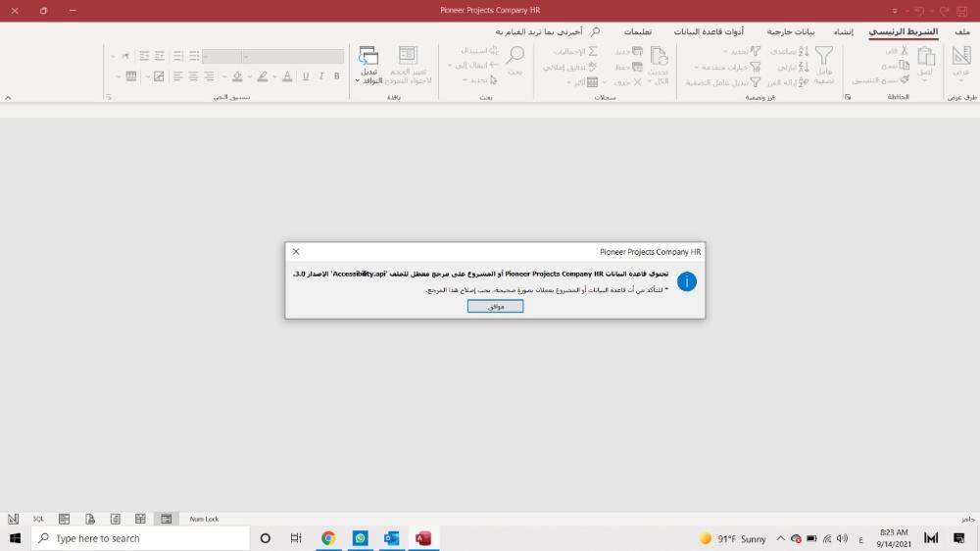
Task: Click the Tell me search box
Action: 547,31
